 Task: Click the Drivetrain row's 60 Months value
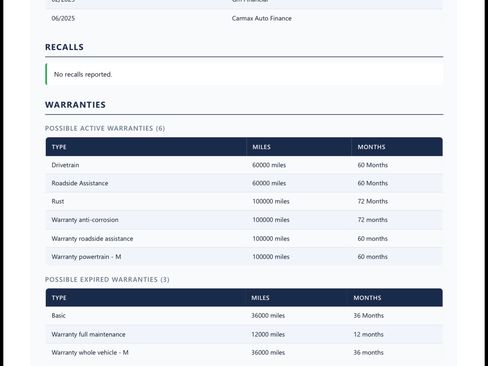373,165
